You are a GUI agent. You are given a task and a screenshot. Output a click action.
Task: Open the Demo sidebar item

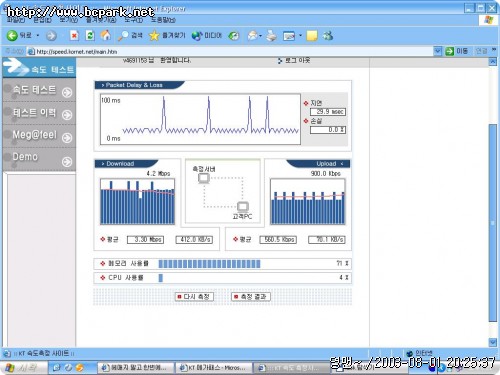[39, 159]
